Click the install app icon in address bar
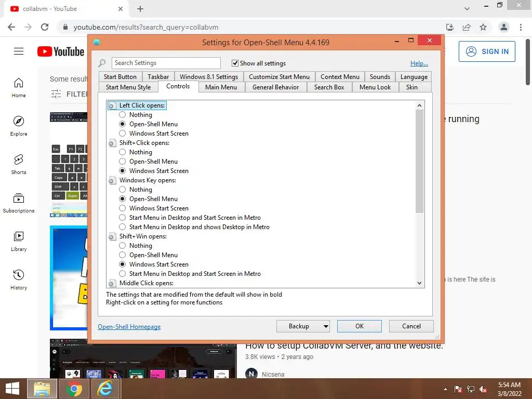The height and width of the screenshot is (399, 532). click(450, 27)
